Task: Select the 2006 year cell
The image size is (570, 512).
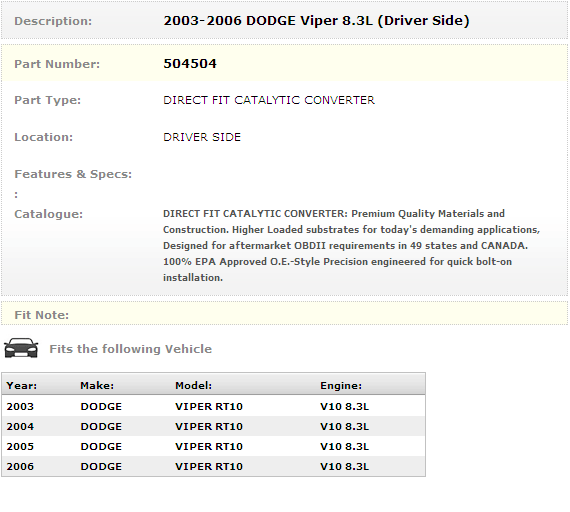Action: tap(20, 467)
